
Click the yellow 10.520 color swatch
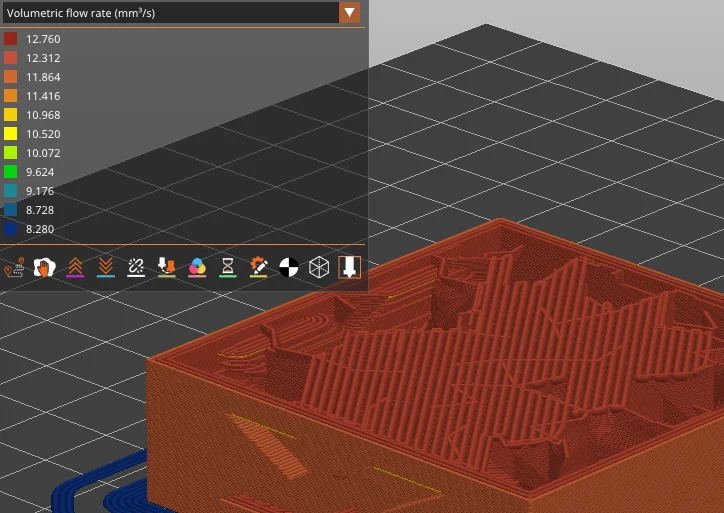(11, 134)
